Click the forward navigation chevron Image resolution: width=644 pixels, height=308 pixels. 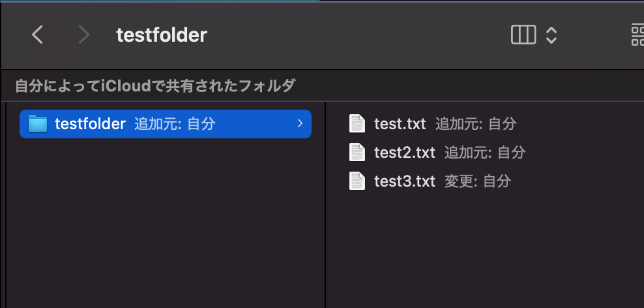[x=83, y=35]
